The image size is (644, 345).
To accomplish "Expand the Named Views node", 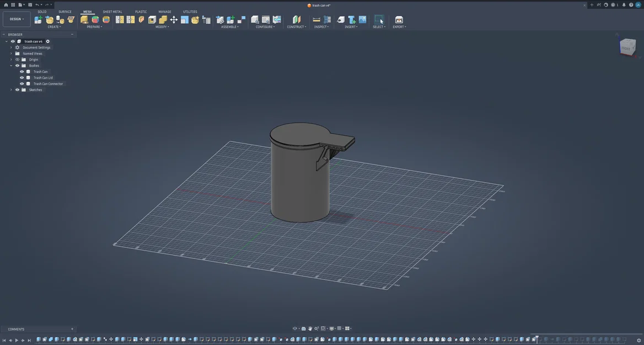I will 11,54.
